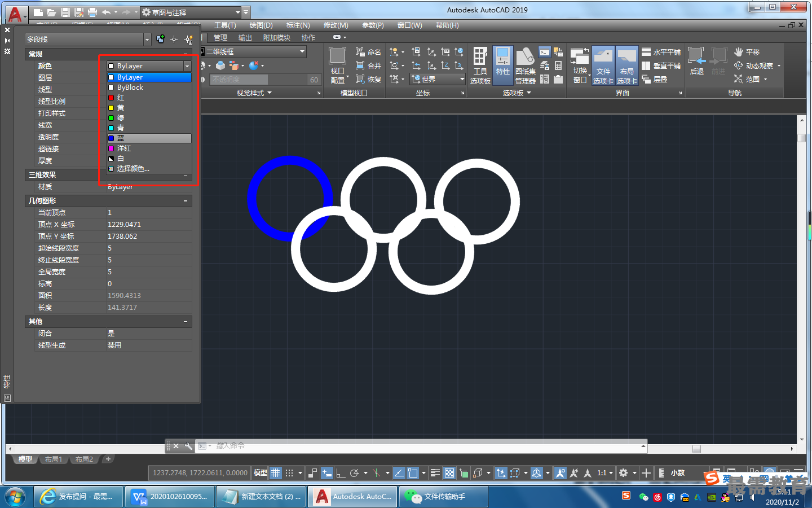Click the Open file folder icon
Viewport: 812px width, 508px height.
(51, 12)
